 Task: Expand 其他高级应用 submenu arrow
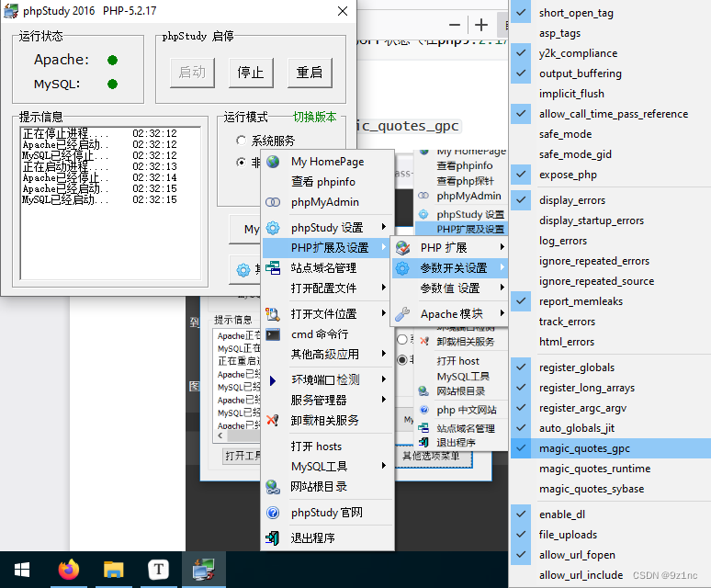click(384, 353)
